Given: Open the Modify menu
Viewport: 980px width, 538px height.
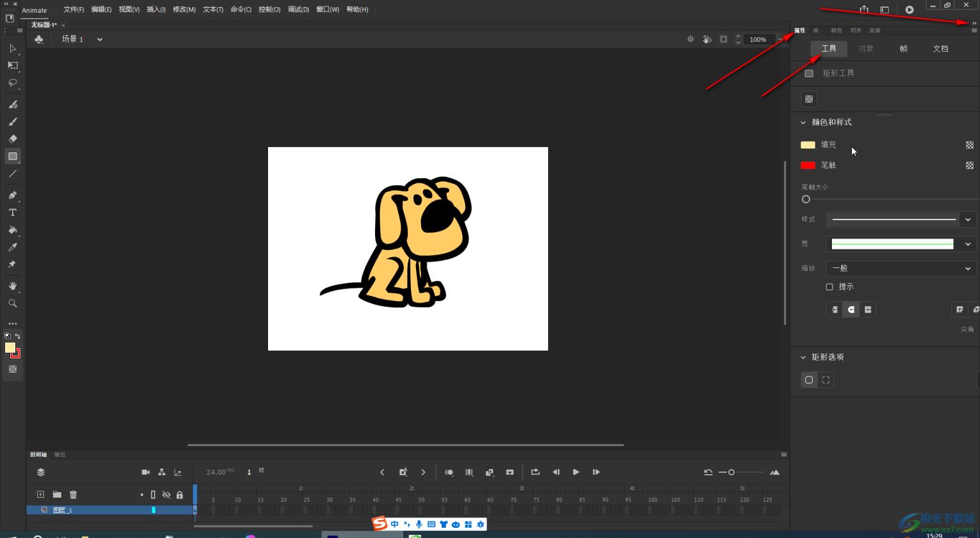Looking at the screenshot, I should click(x=184, y=10).
